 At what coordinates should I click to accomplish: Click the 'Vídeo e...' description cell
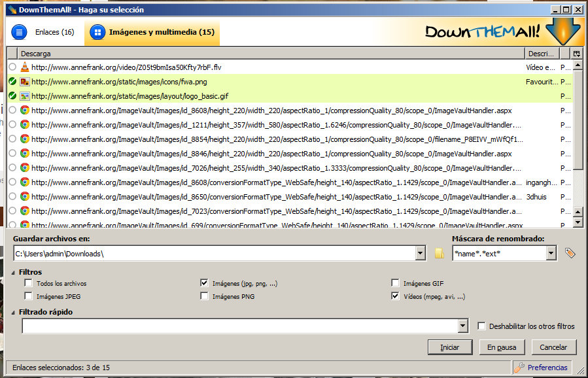click(540, 67)
